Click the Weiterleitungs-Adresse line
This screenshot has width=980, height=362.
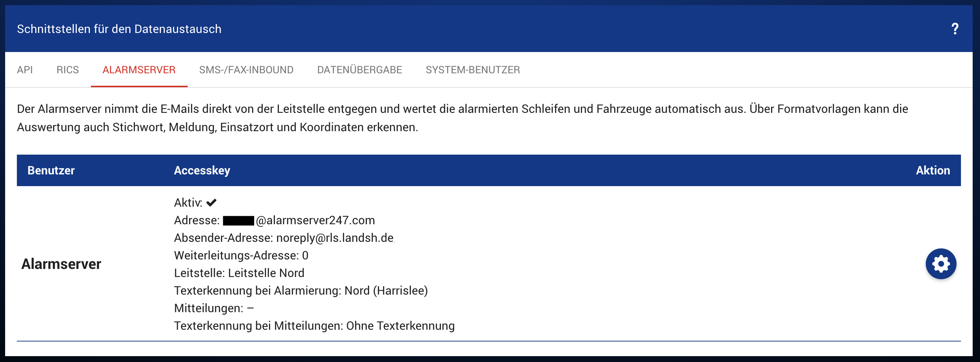click(x=241, y=255)
